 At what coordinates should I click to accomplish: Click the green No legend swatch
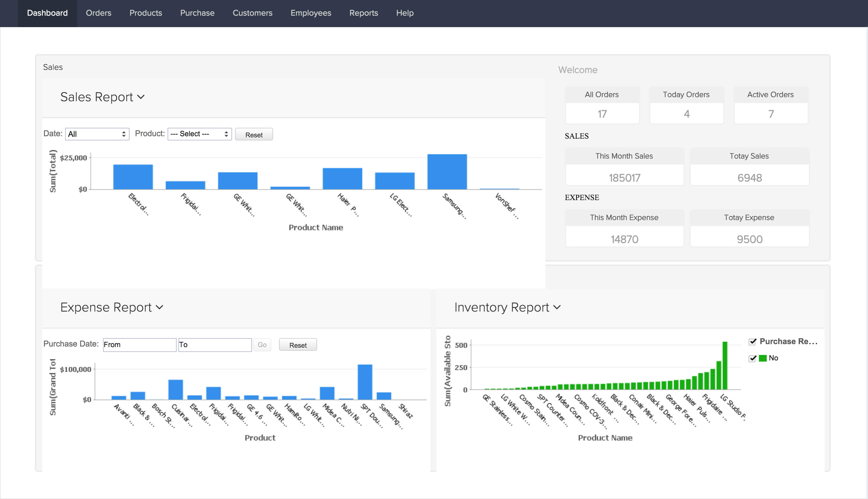[x=763, y=359]
